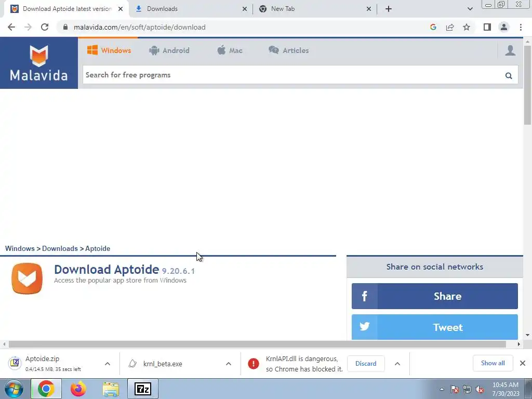
Task: Click the forward navigation arrow
Action: (28, 27)
